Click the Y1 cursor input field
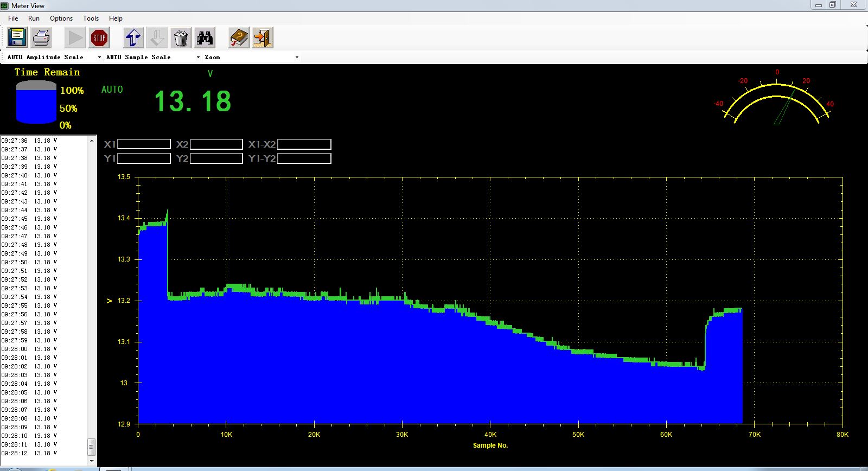 tap(144, 158)
